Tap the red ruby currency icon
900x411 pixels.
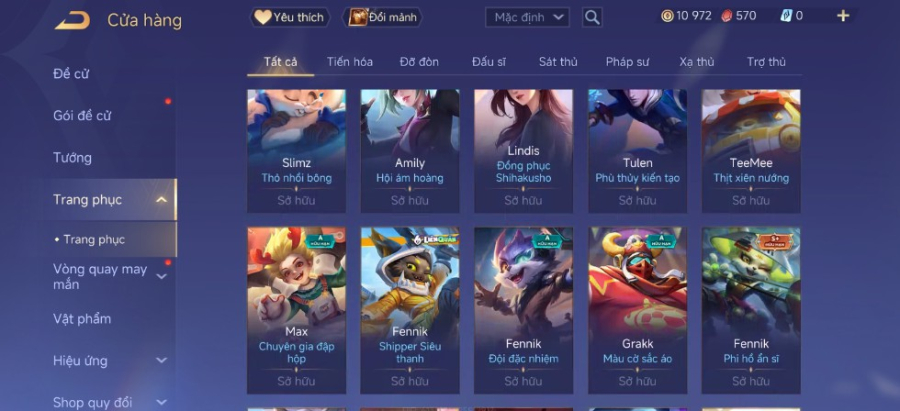pos(727,16)
